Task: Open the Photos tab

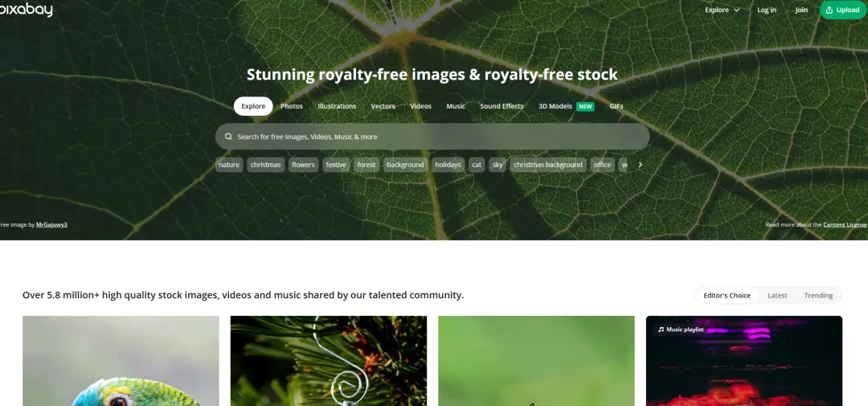Action: pos(292,106)
